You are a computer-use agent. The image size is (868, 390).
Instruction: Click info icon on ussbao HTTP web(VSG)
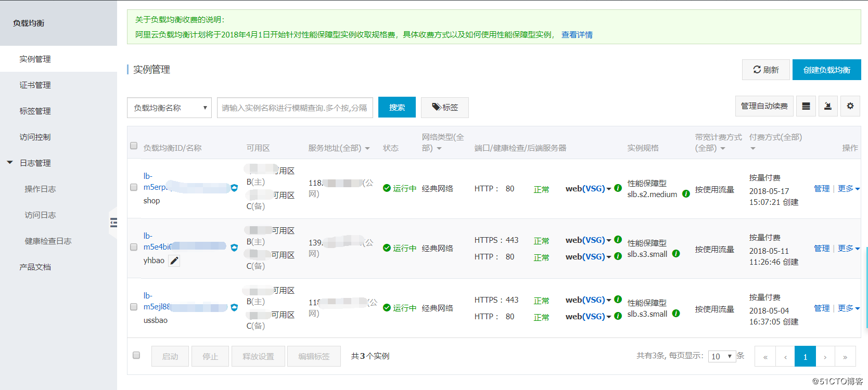(618, 316)
